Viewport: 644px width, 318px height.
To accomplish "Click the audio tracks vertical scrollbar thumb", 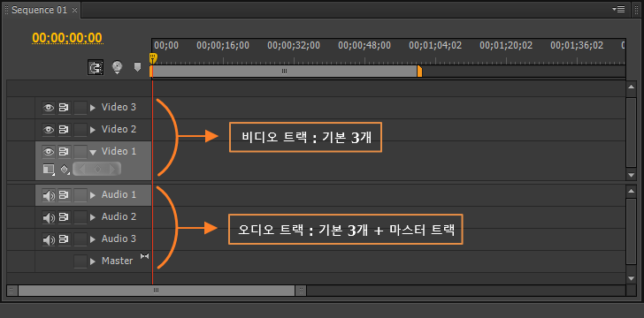I will coord(632,231).
